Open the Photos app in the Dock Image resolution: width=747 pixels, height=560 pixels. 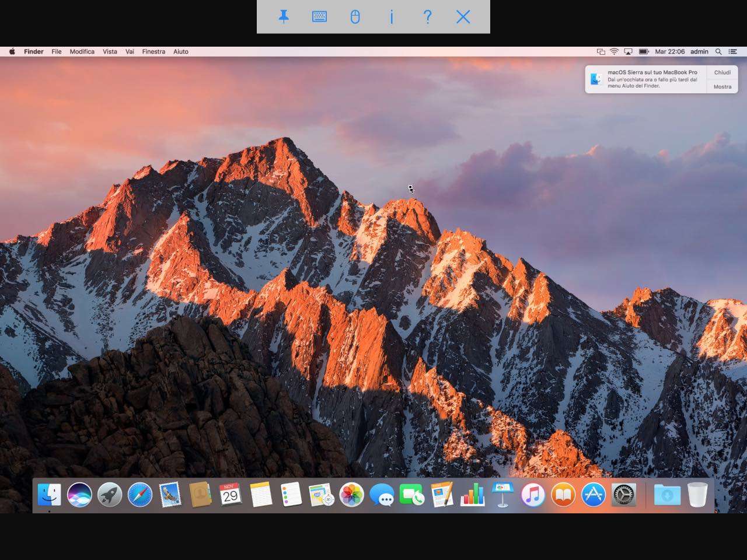(351, 495)
